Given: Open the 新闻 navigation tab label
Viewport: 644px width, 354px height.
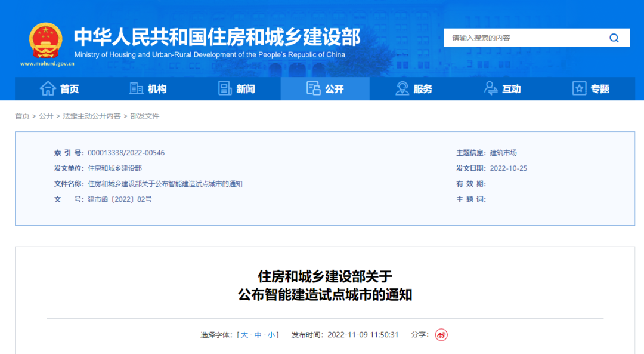Looking at the screenshot, I should [x=246, y=89].
